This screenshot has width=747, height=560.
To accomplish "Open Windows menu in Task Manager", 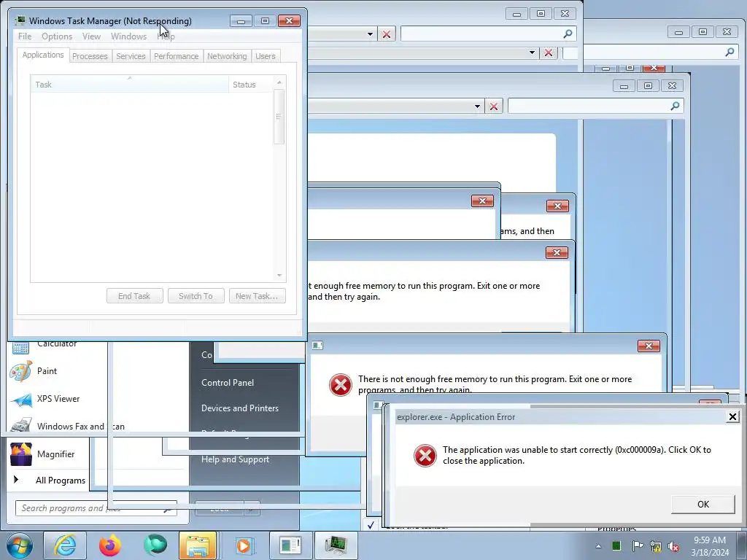I will pos(128,36).
